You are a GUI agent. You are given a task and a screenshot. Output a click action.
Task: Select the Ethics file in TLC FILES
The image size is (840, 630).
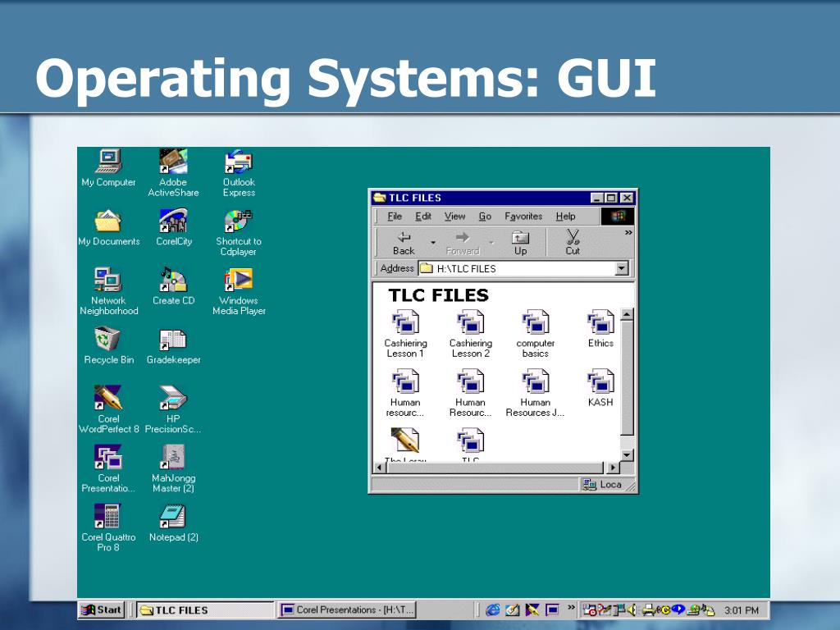[600, 329]
